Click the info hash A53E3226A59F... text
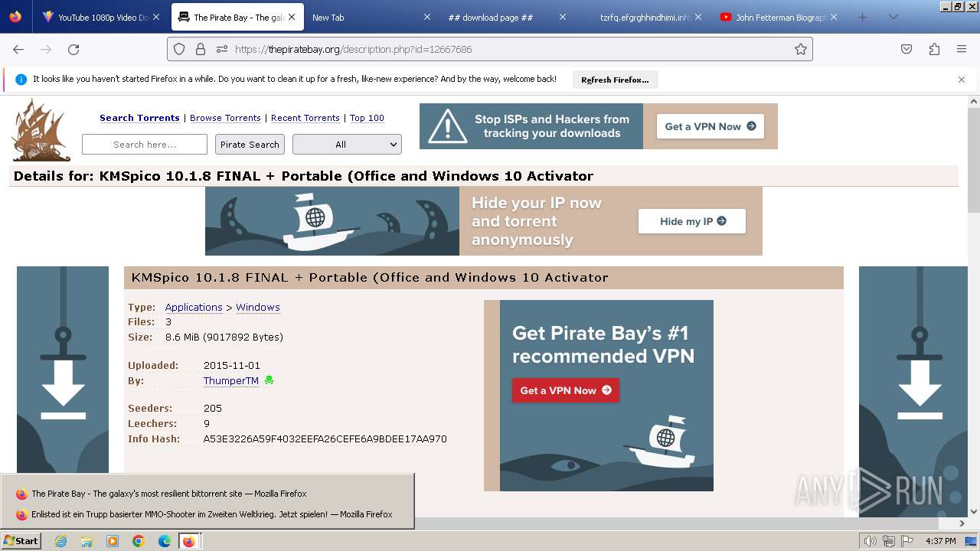Viewport: 980px width, 551px height. coord(325,439)
